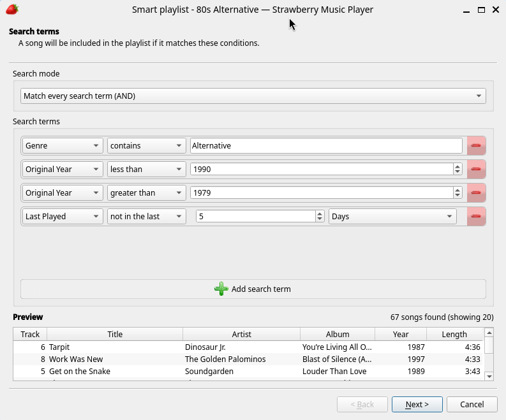506x420 pixels.
Task: Select the Tarpit song row
Action: pyautogui.click(x=248, y=347)
